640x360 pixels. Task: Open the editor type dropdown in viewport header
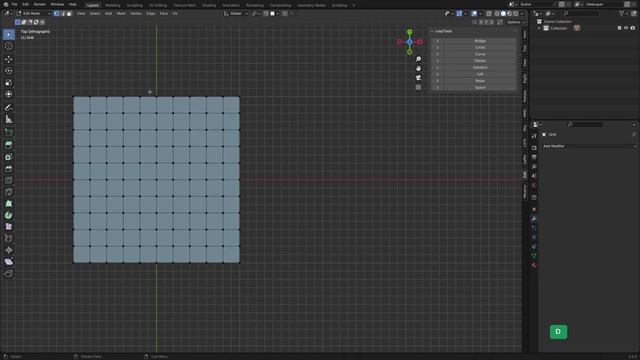(x=8, y=13)
